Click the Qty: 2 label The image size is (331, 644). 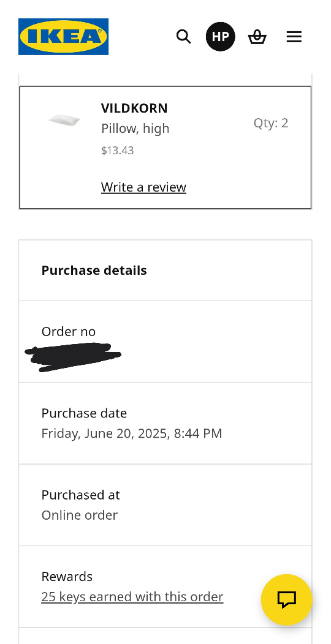271,123
